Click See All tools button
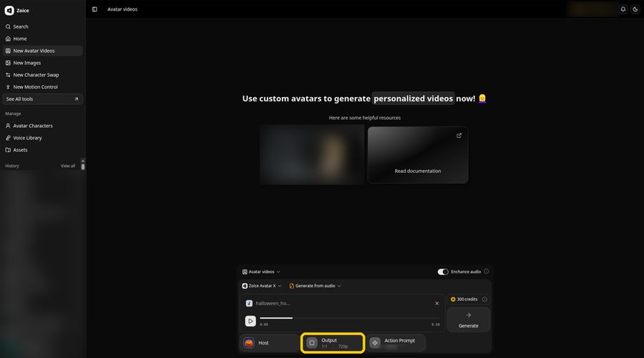This screenshot has height=358, width=644. (43, 99)
